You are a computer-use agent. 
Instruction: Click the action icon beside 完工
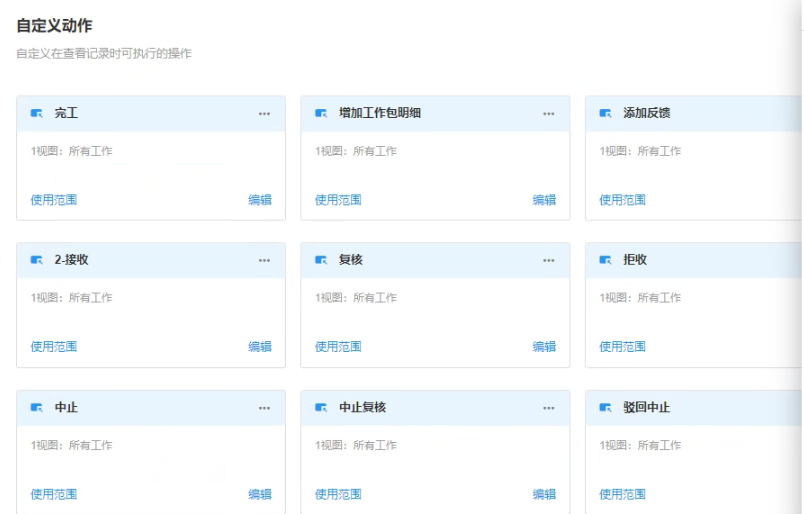point(37,114)
